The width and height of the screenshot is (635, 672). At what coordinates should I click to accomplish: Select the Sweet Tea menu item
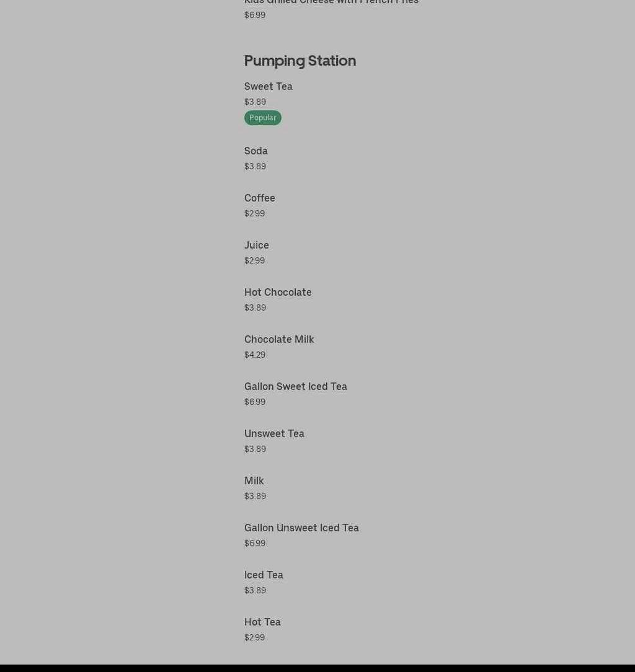coord(268,87)
